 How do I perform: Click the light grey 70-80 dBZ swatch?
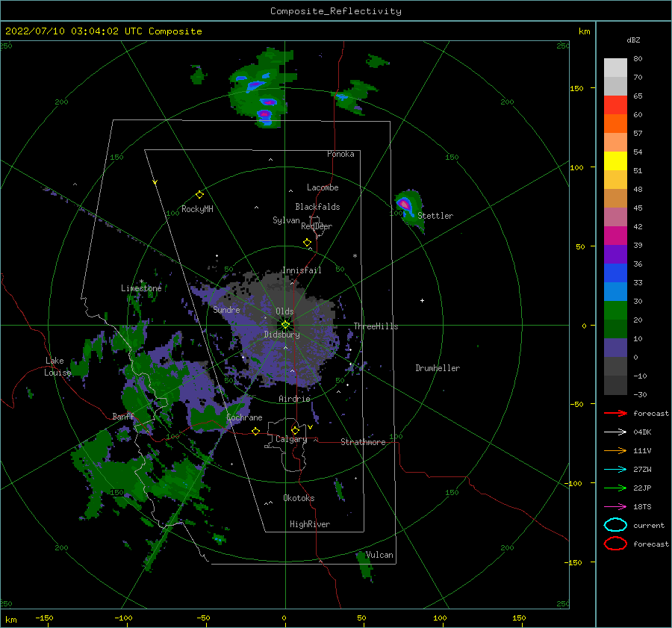pyautogui.click(x=615, y=68)
